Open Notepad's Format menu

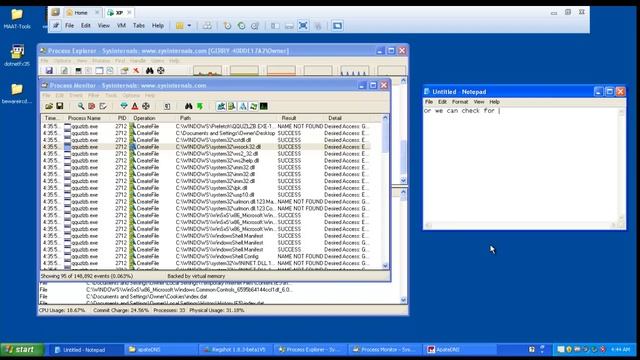460,102
